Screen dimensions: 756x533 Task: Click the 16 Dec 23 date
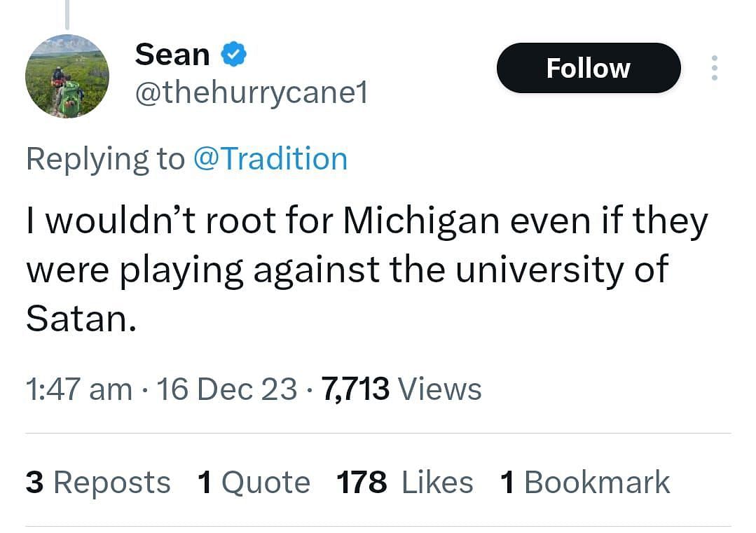click(x=227, y=389)
